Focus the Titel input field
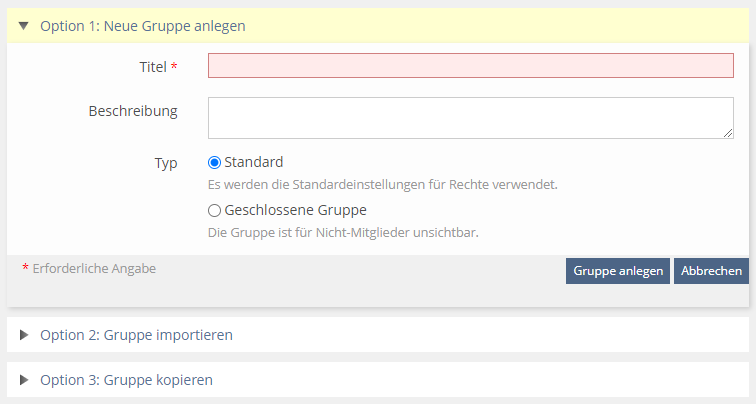The width and height of the screenshot is (756, 404). pyautogui.click(x=470, y=66)
